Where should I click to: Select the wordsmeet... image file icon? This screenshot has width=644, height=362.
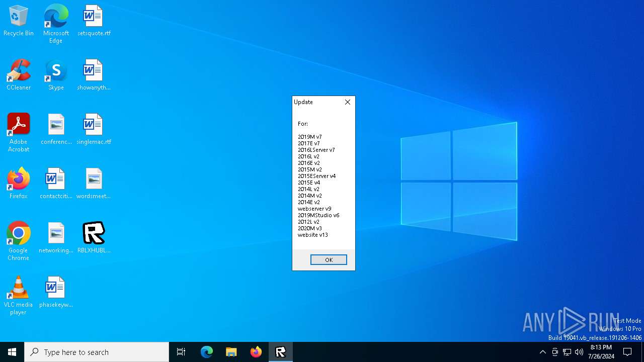click(x=94, y=184)
